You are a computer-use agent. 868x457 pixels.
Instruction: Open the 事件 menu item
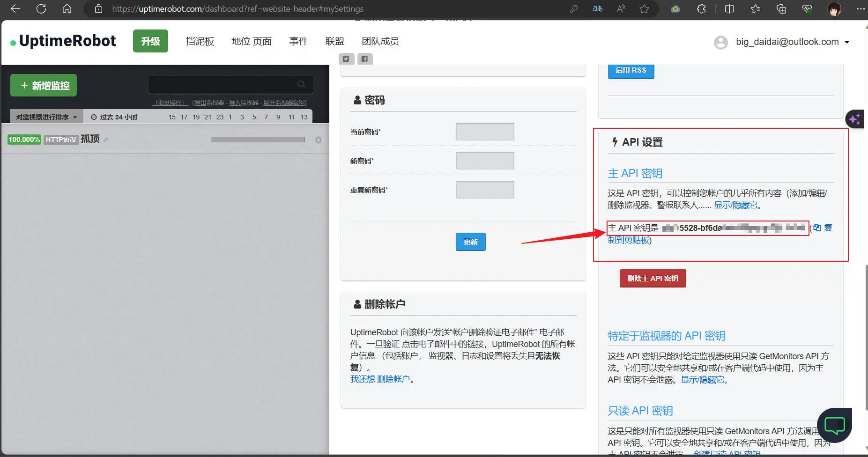(298, 41)
